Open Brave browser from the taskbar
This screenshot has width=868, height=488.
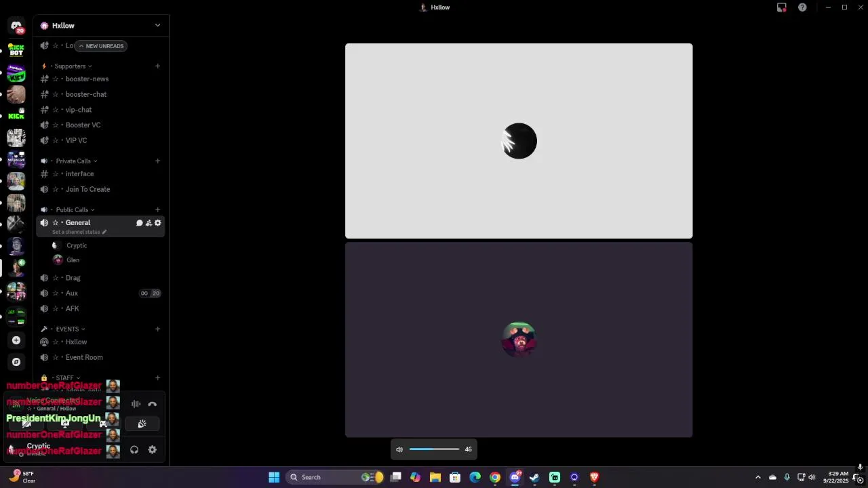(x=594, y=477)
